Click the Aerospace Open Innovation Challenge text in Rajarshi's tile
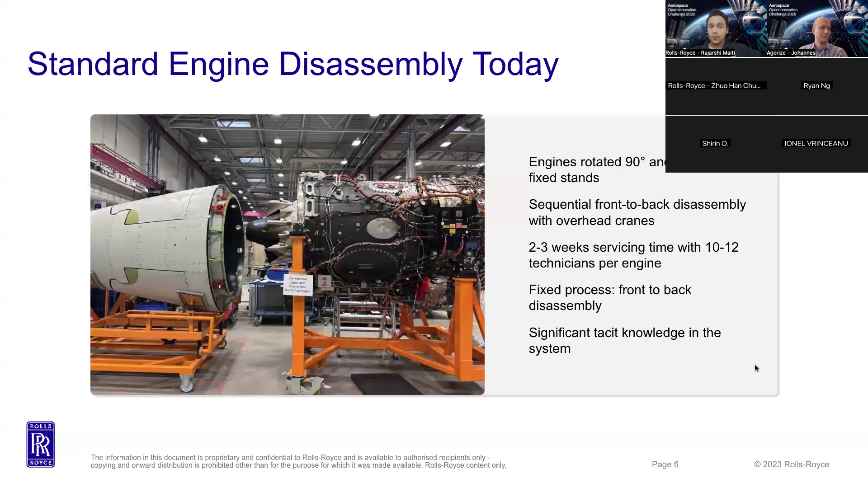Viewport: 868px width, 488px height. 682,10
